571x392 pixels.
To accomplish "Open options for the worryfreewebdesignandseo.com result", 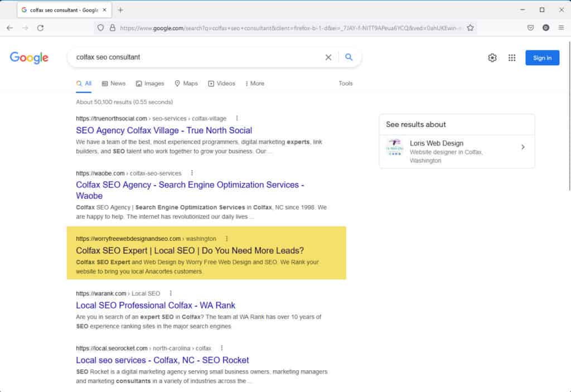I will [x=226, y=239].
